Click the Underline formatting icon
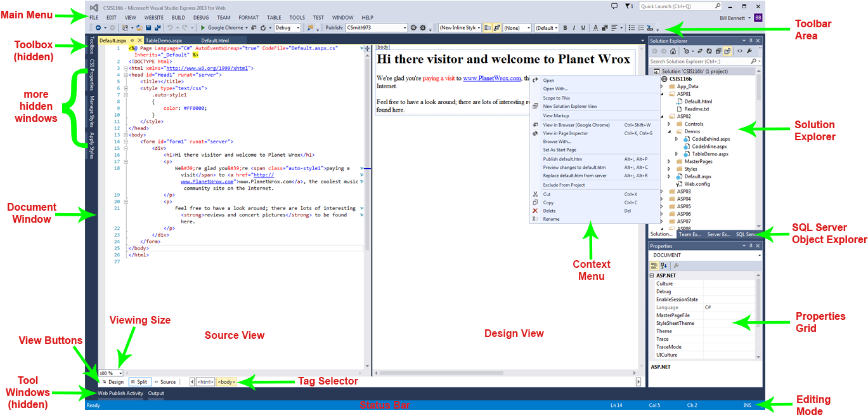The image size is (868, 415). 583,28
